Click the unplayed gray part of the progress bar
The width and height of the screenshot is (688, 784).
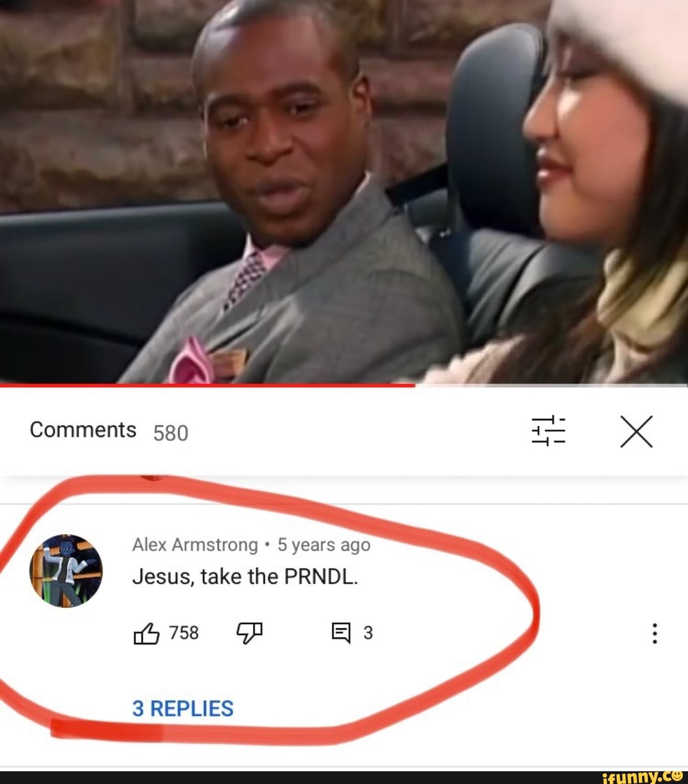click(551, 385)
